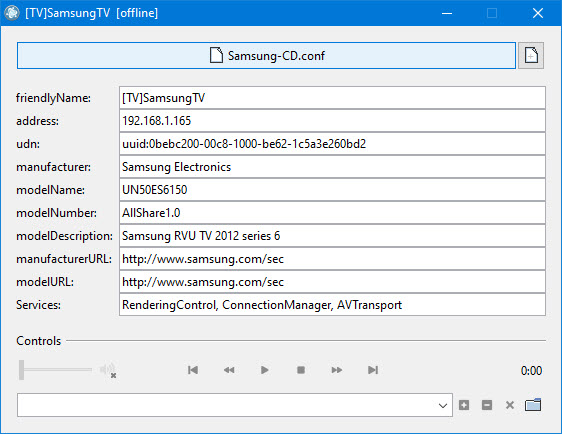Click the udn field with uuid value
562x434 pixels.
pyautogui.click(x=332, y=144)
